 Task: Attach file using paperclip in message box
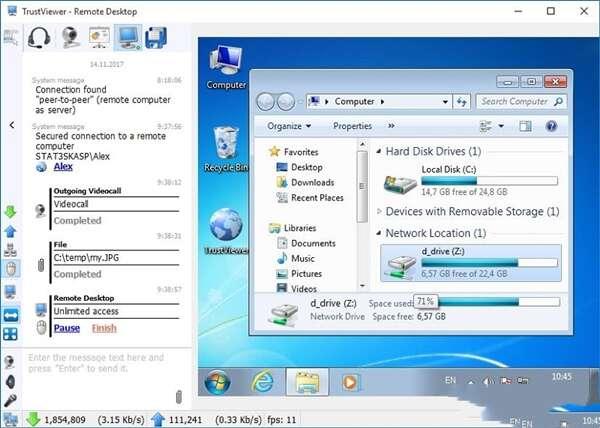[179, 397]
